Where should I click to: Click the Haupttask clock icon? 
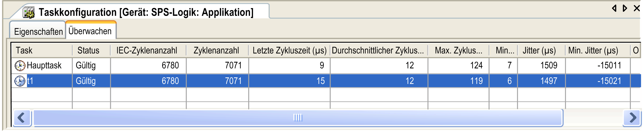[20, 65]
